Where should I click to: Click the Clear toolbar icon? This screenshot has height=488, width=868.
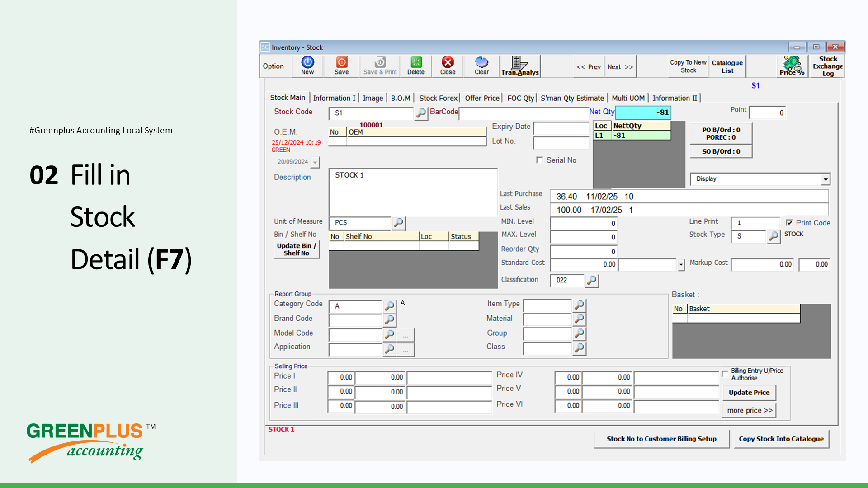point(481,66)
